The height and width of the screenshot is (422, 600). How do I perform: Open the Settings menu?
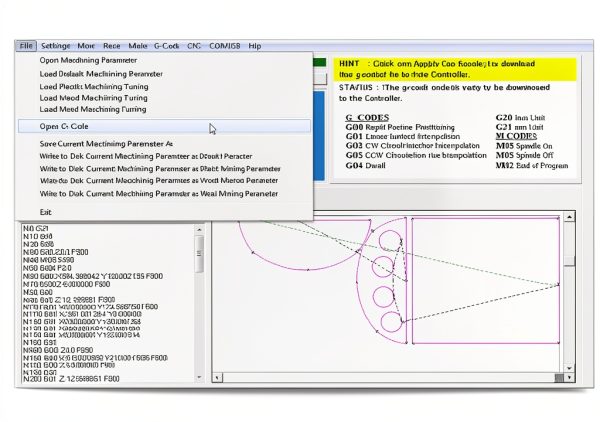pos(55,46)
